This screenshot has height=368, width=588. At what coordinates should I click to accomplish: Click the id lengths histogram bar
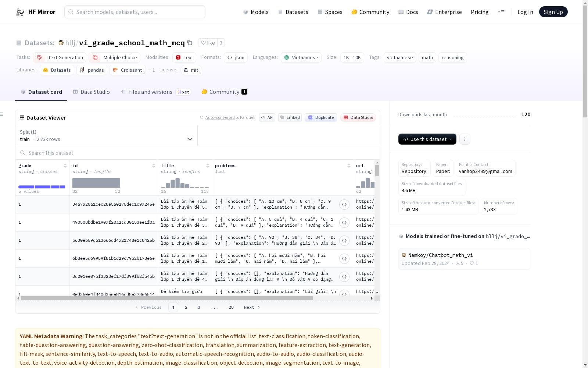tap(96, 183)
